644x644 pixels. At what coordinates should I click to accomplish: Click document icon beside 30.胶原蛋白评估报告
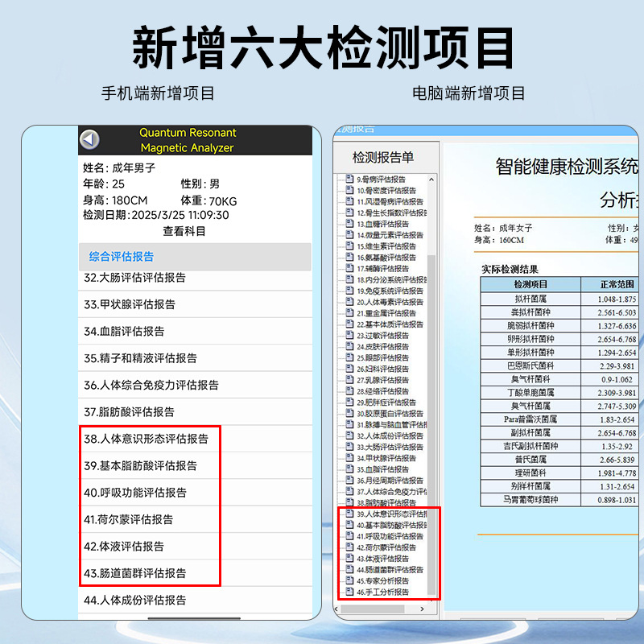pyautogui.click(x=349, y=413)
